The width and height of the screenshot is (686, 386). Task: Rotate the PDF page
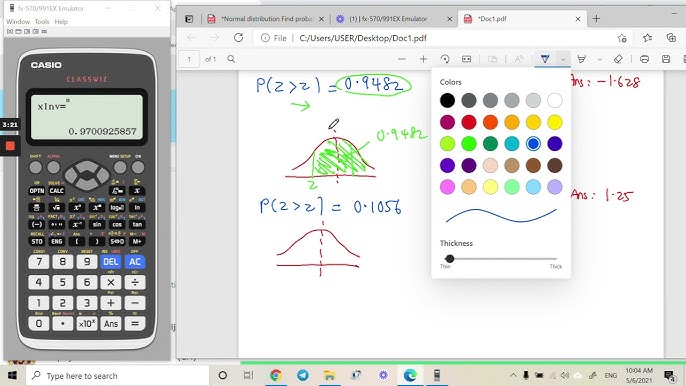pos(445,59)
